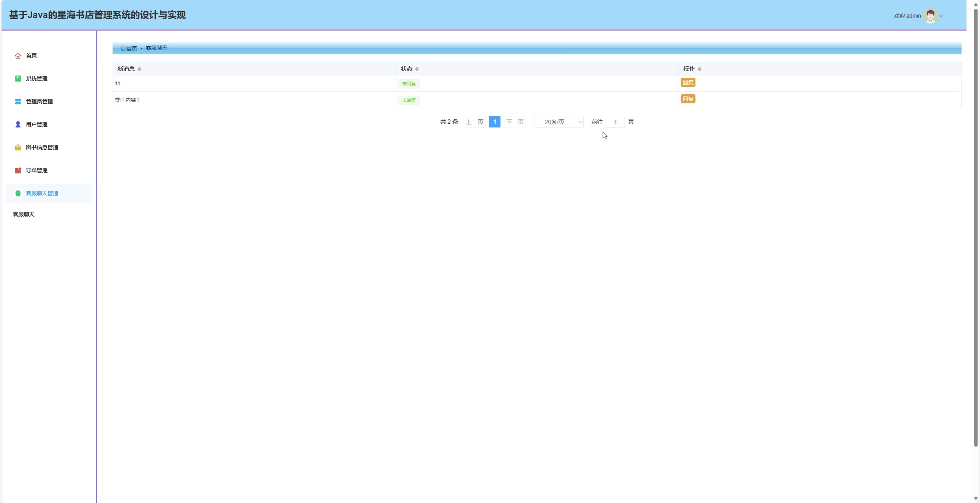
Task: Click the 用户管理 person icon
Action: (x=18, y=124)
